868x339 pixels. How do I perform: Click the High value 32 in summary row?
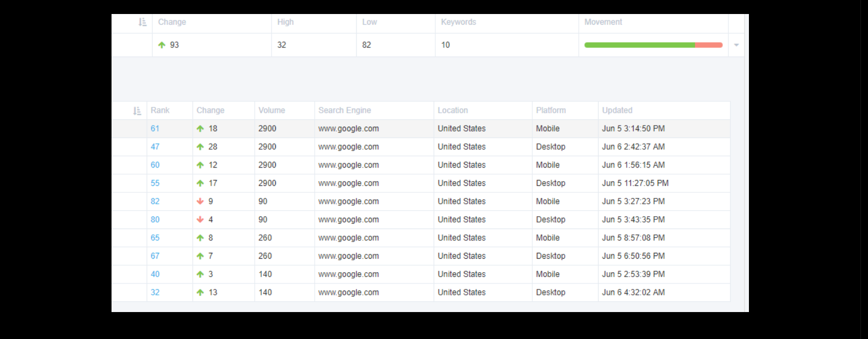click(282, 45)
